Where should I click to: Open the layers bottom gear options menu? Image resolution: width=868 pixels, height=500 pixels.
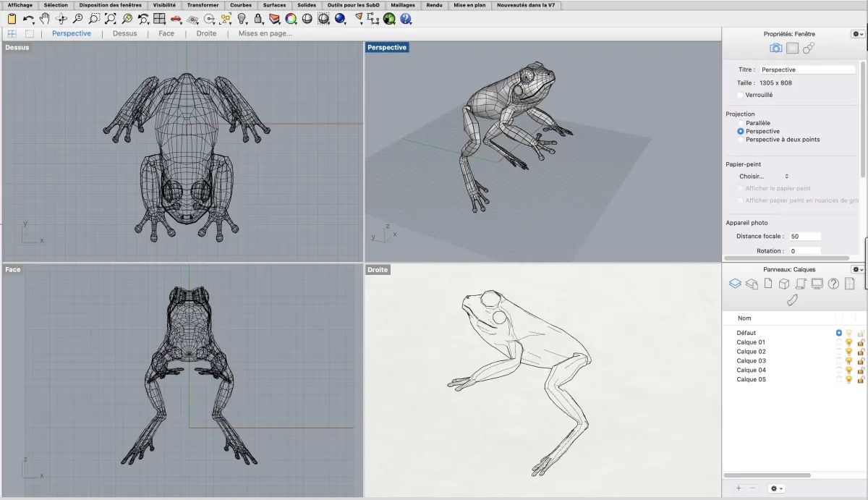pos(777,488)
